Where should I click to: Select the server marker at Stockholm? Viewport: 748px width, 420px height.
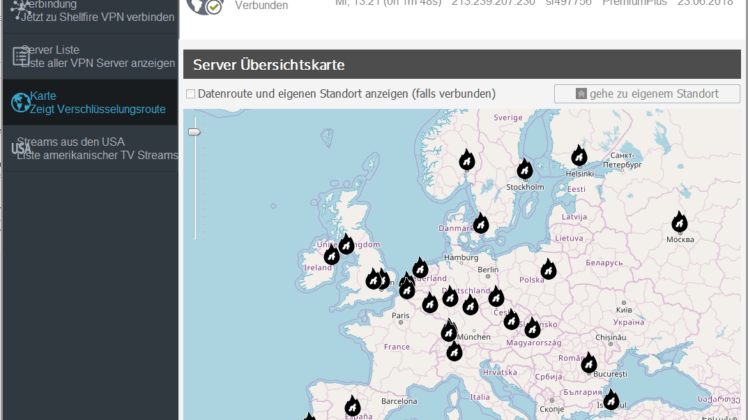pos(525,169)
